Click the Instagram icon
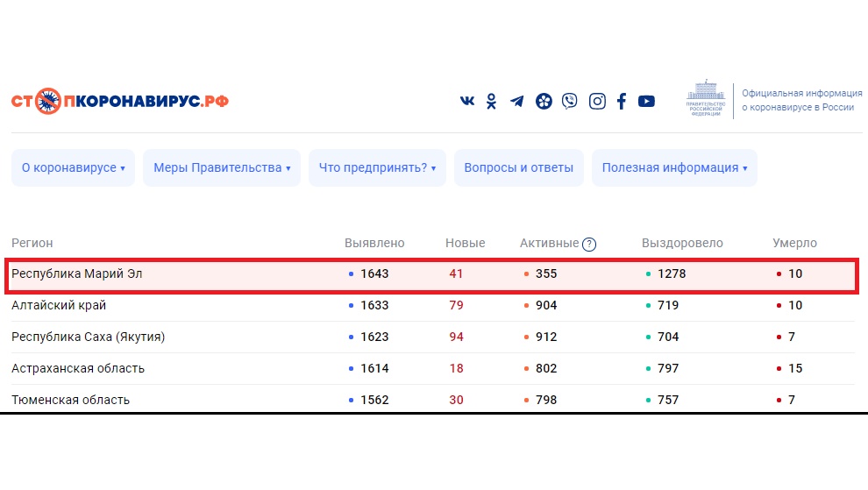The width and height of the screenshot is (868, 490). (x=597, y=101)
